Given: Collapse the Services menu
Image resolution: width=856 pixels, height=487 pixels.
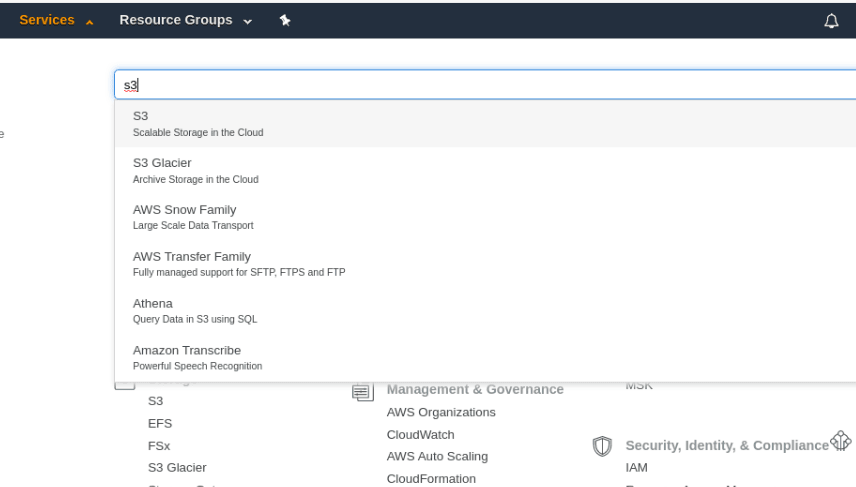Looking at the screenshot, I should (x=56, y=20).
